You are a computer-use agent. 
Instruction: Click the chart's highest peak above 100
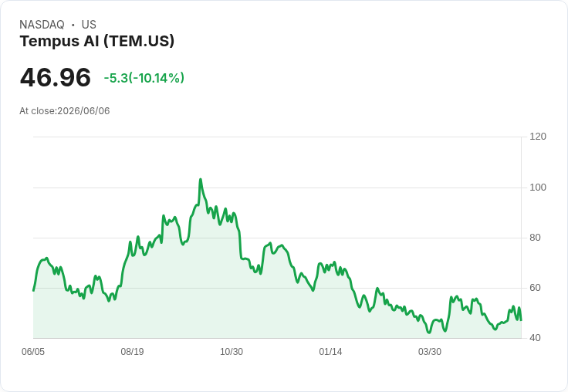click(x=201, y=179)
